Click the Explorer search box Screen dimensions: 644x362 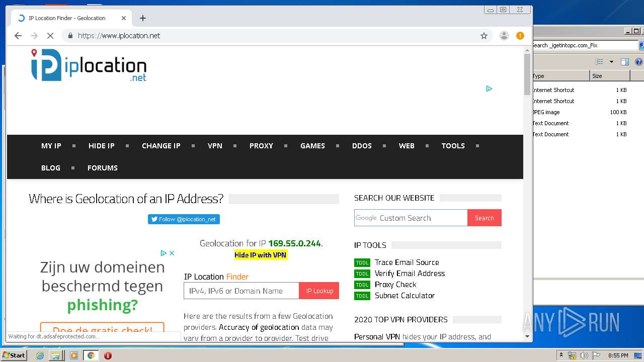pos(585,45)
